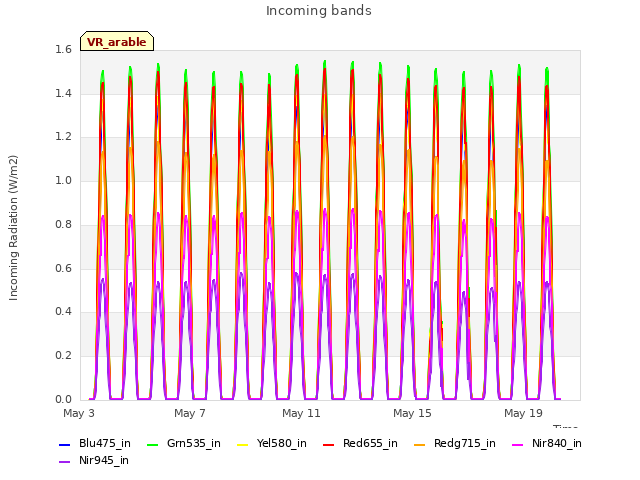Click the 0.4 y-axis tick label
This screenshot has width=640, height=480.
pyautogui.click(x=63, y=311)
